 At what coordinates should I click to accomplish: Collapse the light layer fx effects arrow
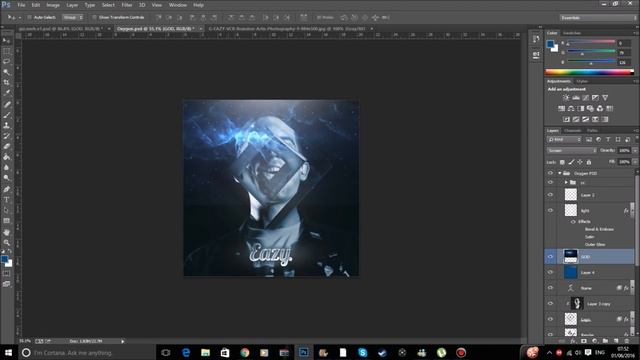tap(632, 210)
